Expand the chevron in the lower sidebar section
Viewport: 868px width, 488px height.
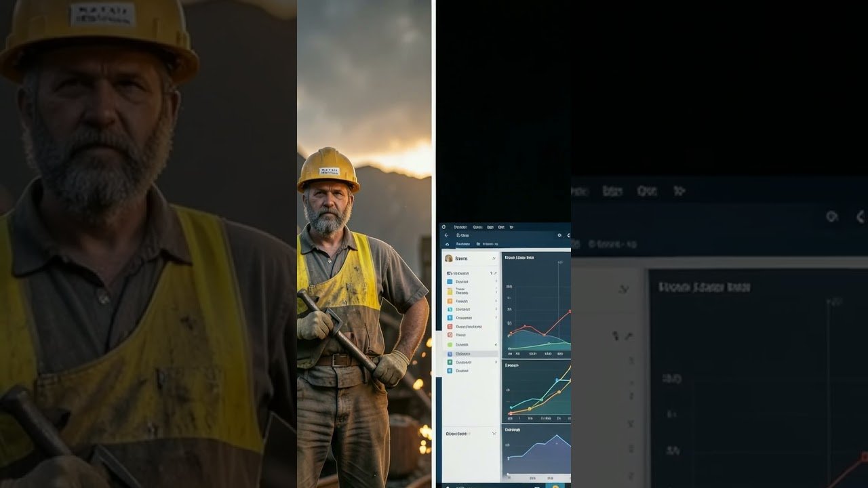click(494, 433)
